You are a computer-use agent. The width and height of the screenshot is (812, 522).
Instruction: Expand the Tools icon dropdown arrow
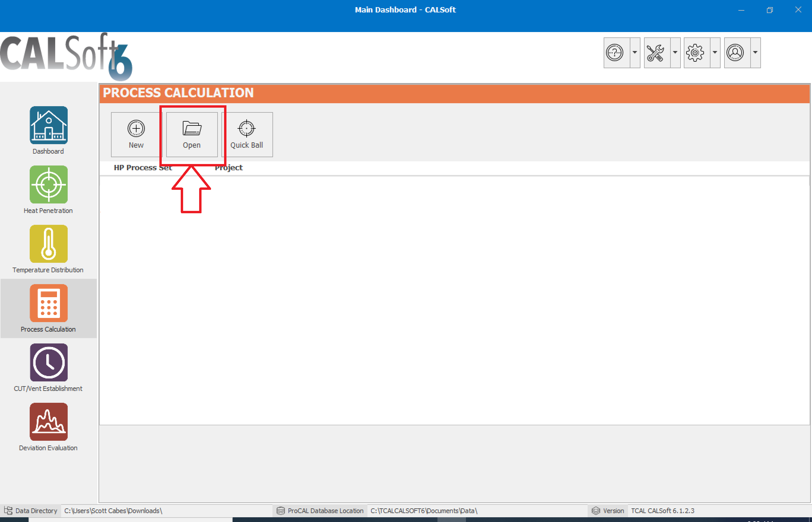click(x=675, y=52)
